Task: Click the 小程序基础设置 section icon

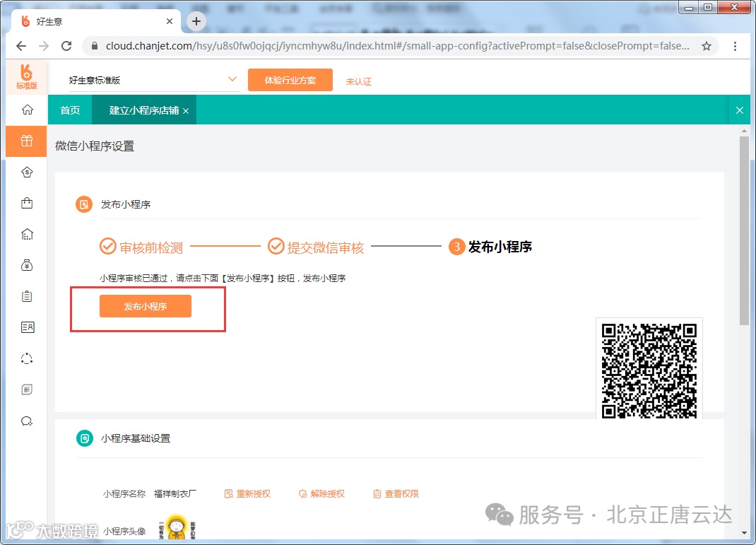Action: (85, 438)
